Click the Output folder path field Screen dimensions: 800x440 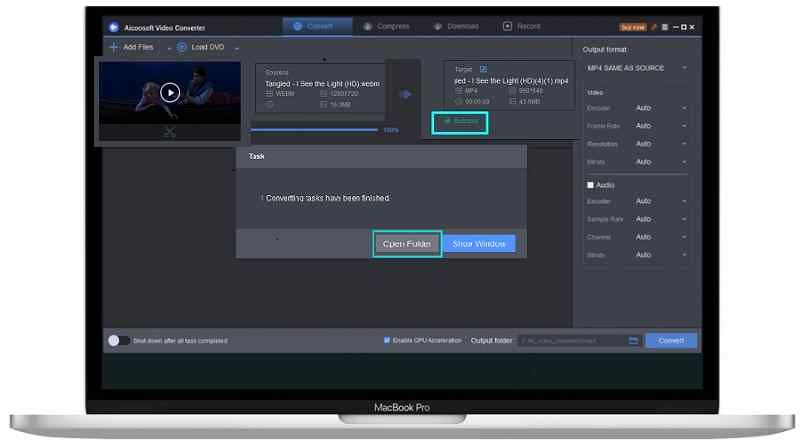click(x=572, y=340)
